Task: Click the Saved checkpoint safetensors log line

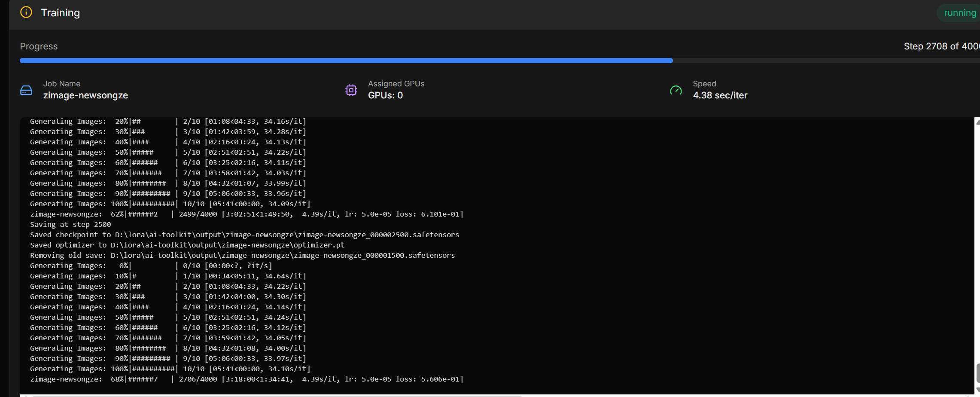Action: point(244,235)
